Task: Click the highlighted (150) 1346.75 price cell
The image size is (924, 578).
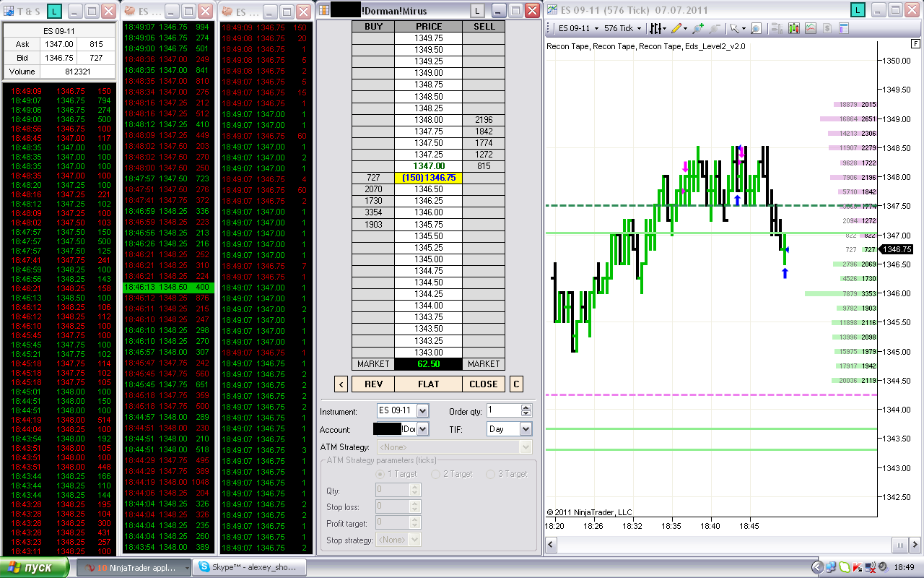Action: pyautogui.click(x=429, y=177)
